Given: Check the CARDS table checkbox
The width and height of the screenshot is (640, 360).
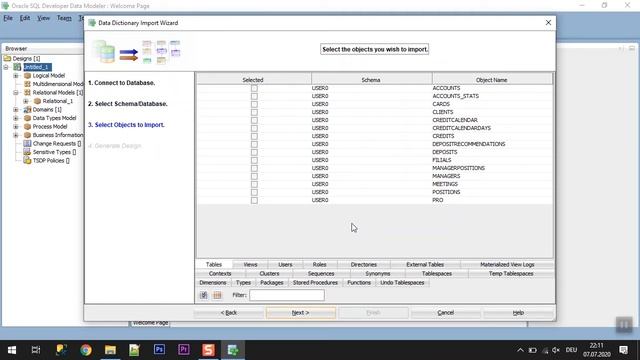Looking at the screenshot, I should (x=254, y=104).
